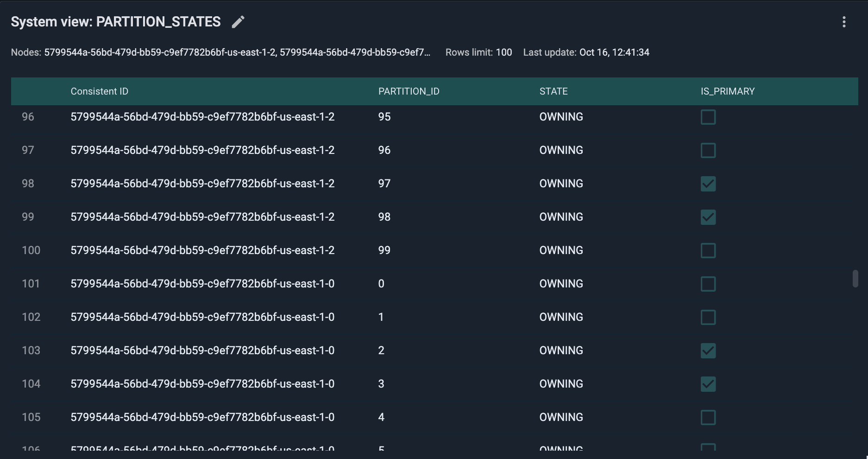The width and height of the screenshot is (868, 459).
Task: Uncheck IS_PRIMARY checkbox in row 103
Action: click(x=708, y=351)
